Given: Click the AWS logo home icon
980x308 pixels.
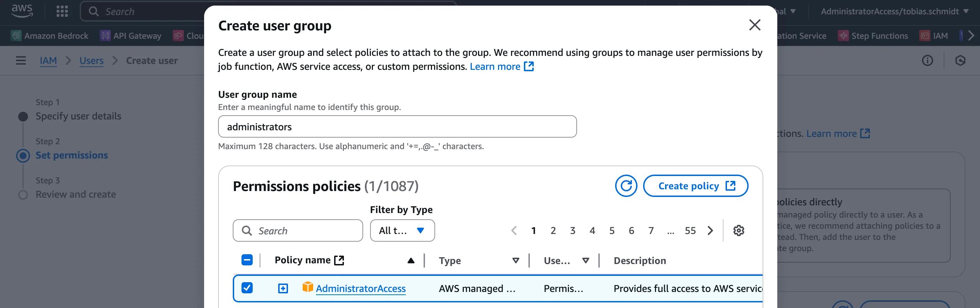Looking at the screenshot, I should tap(22, 11).
